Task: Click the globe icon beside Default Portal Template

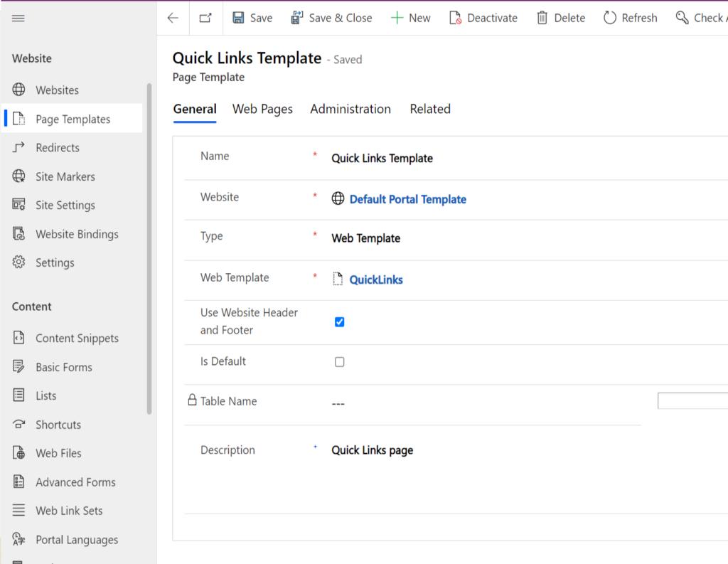Action: tap(338, 198)
